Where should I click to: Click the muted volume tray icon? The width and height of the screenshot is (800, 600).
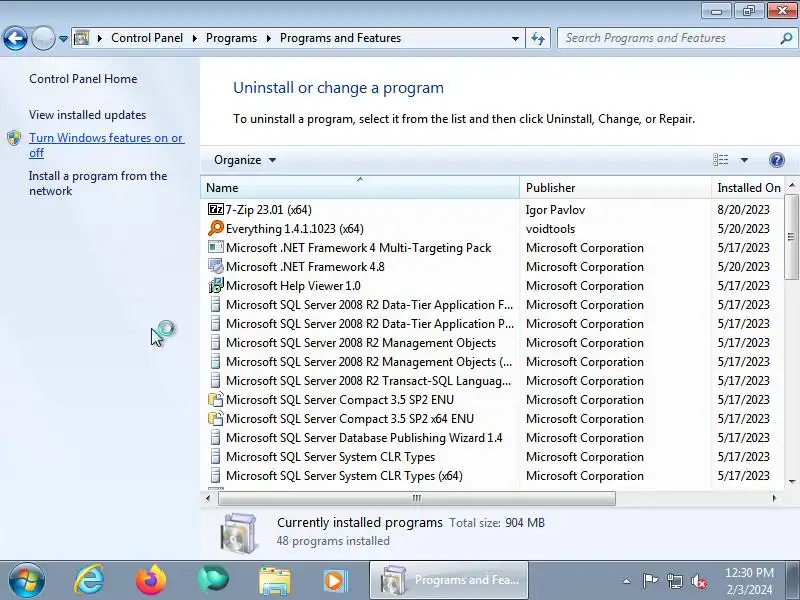tap(698, 581)
